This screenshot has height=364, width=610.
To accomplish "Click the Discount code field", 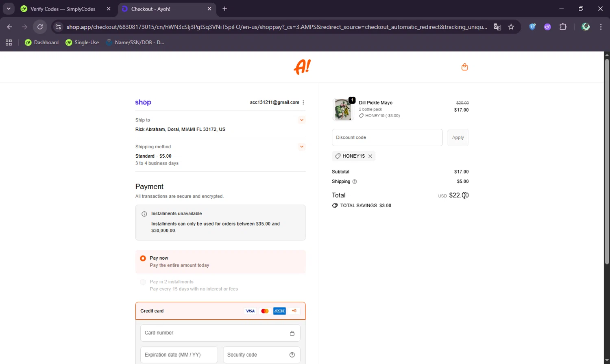I will click(387, 137).
